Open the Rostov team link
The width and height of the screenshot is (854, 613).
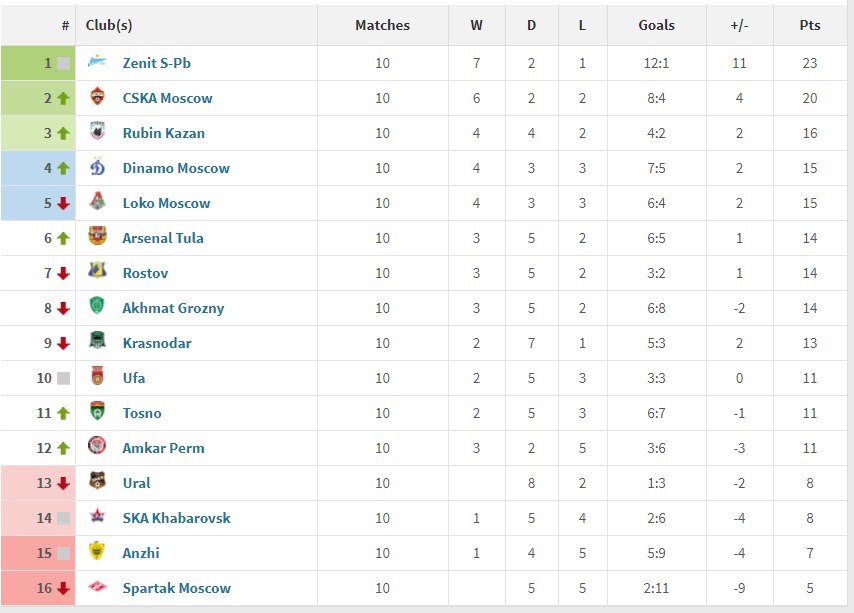145,273
